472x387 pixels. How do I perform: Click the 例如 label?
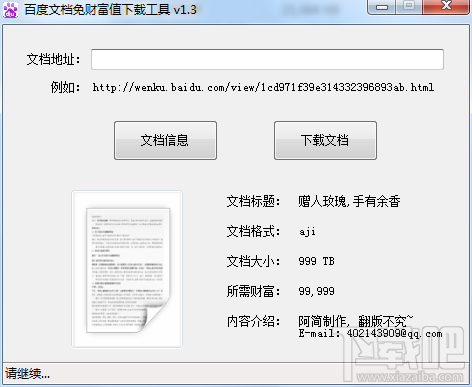click(x=65, y=88)
